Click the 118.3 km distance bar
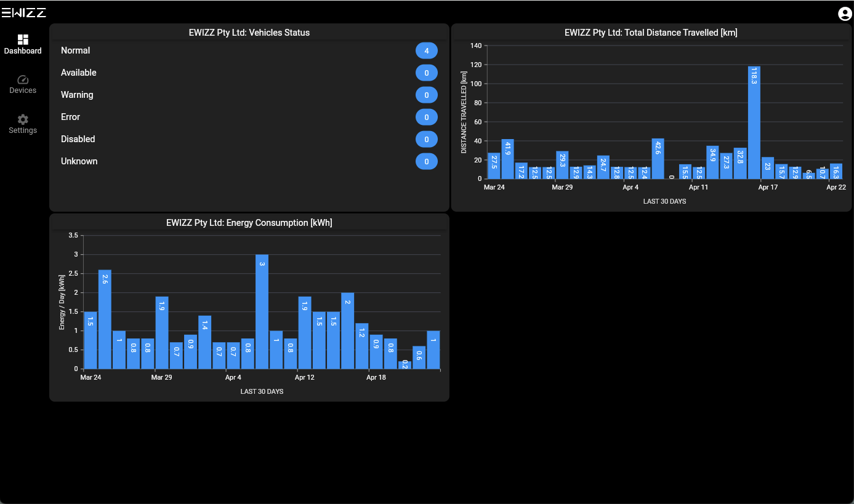 (x=754, y=122)
